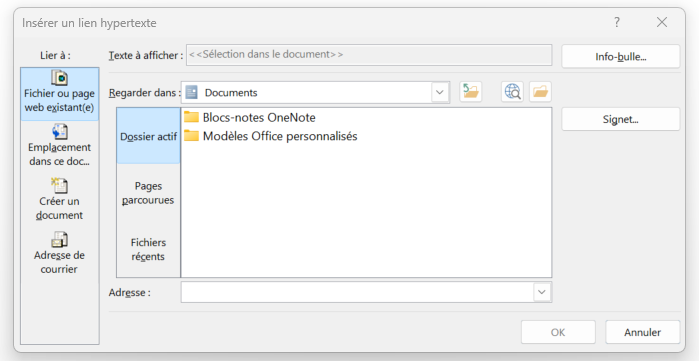Confirm with the OK button
The image size is (699, 361).
click(x=558, y=332)
